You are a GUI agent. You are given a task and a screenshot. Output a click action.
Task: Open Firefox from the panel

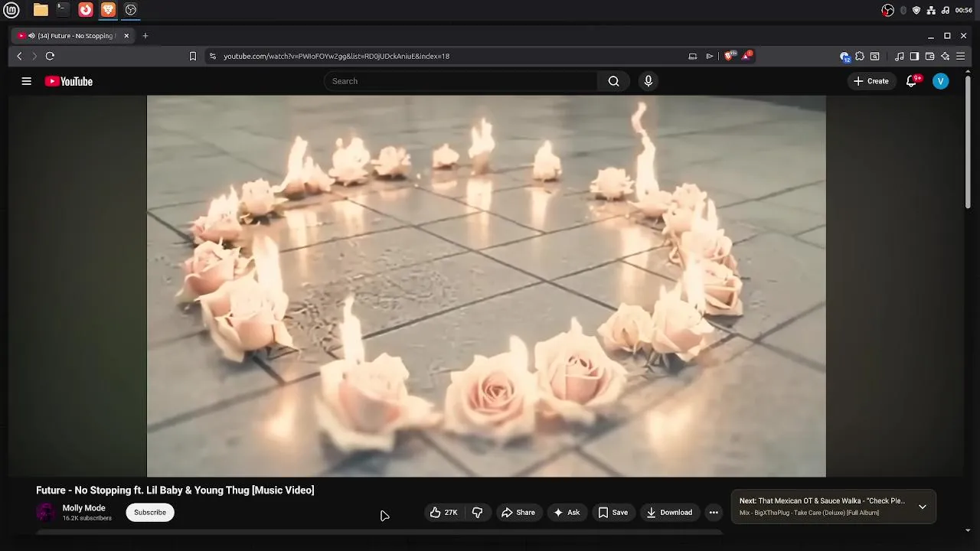86,10
